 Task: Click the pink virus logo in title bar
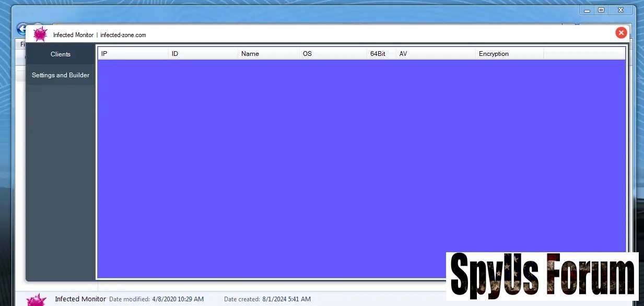40,34
